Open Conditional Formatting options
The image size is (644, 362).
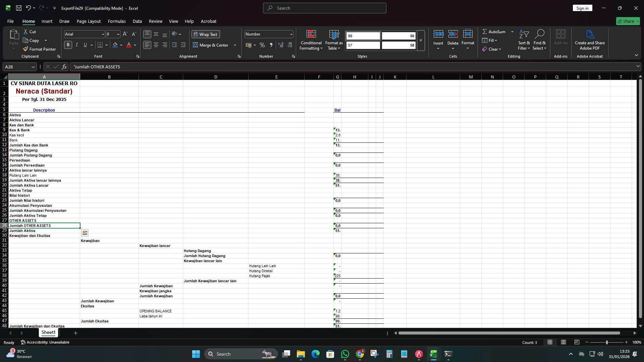(311, 40)
